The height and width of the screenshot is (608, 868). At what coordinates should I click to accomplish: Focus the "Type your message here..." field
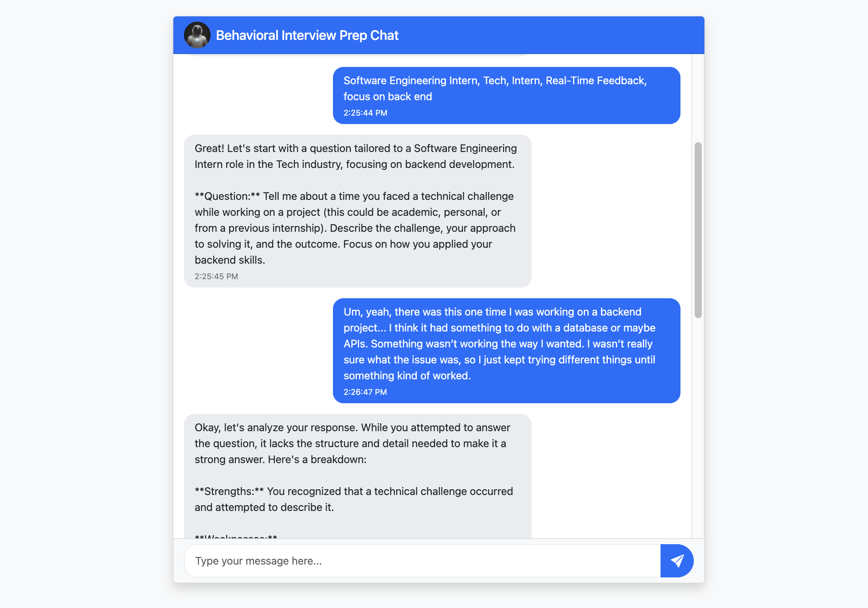422,561
